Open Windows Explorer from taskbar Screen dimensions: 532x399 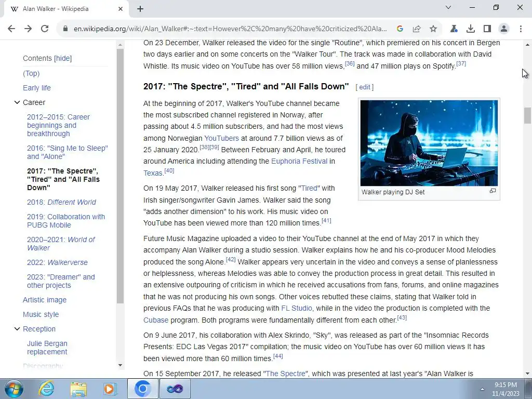click(x=78, y=389)
